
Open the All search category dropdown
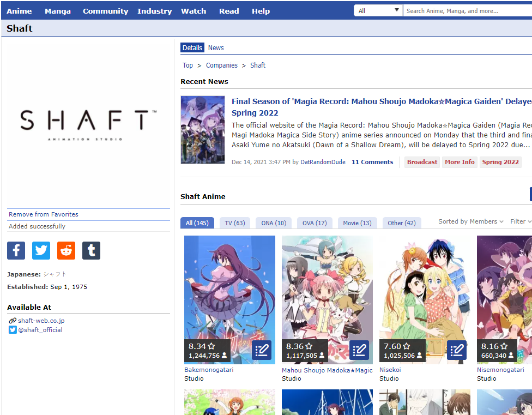(x=378, y=10)
